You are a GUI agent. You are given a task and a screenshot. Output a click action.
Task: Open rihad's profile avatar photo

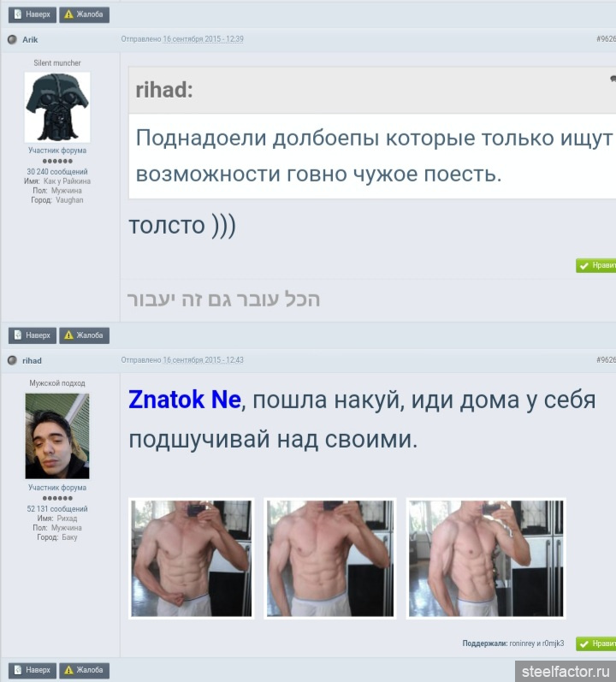click(57, 436)
